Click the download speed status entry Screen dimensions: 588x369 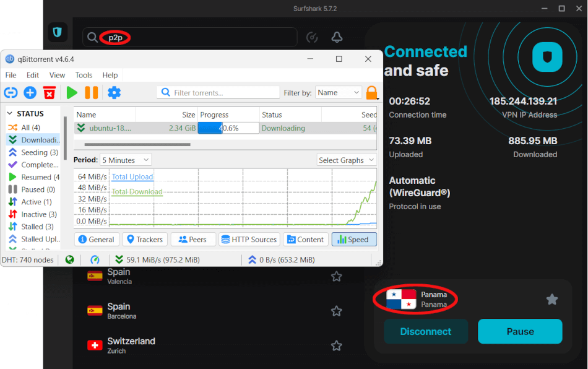(157, 259)
